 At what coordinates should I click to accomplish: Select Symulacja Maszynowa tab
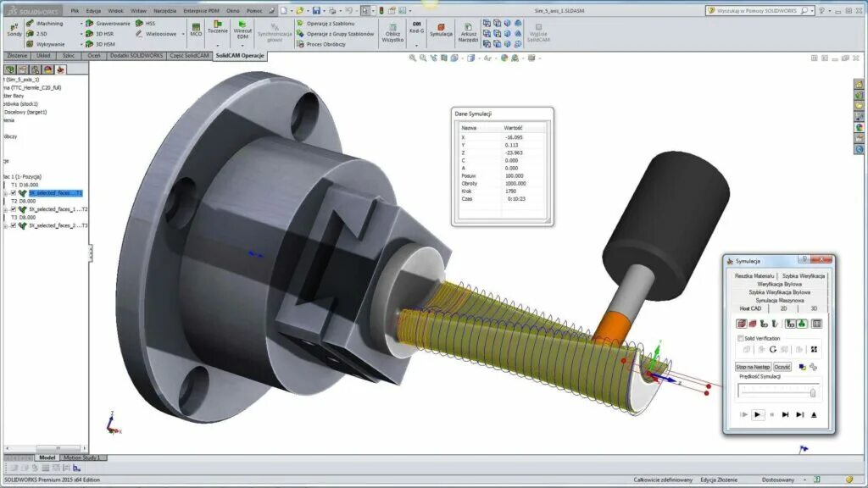[780, 300]
